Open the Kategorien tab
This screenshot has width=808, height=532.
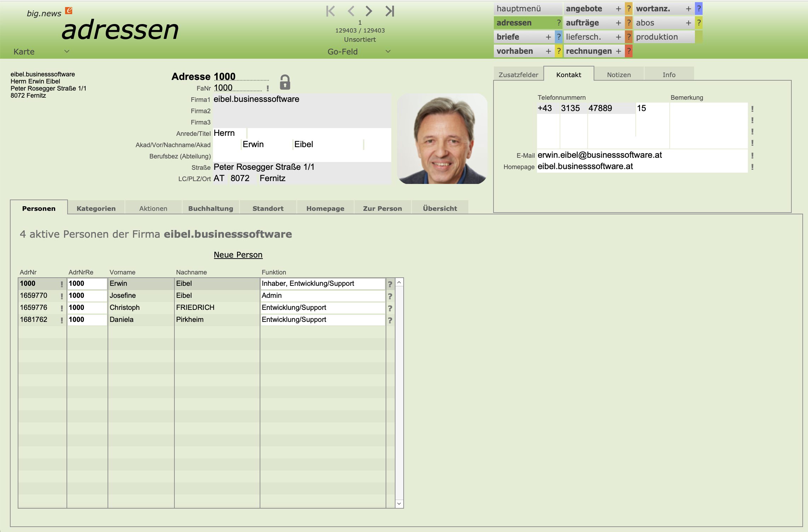[96, 208]
